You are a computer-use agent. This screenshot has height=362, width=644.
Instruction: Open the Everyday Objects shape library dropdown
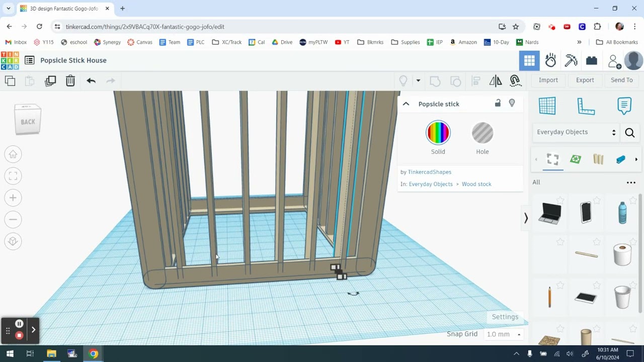tap(576, 132)
